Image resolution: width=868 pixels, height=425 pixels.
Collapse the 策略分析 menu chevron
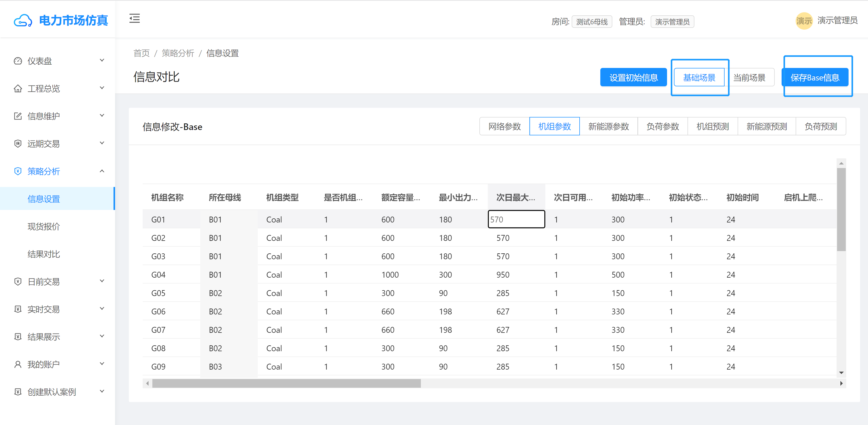(102, 171)
